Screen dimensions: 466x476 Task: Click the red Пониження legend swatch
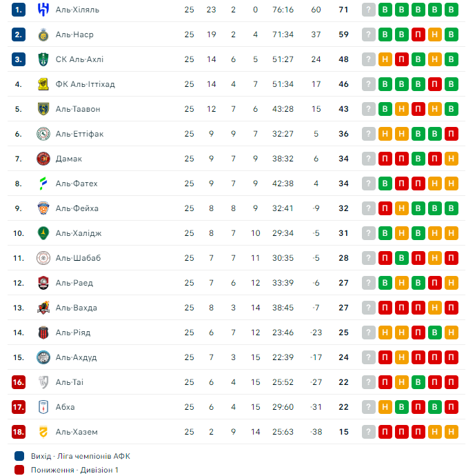19,470
